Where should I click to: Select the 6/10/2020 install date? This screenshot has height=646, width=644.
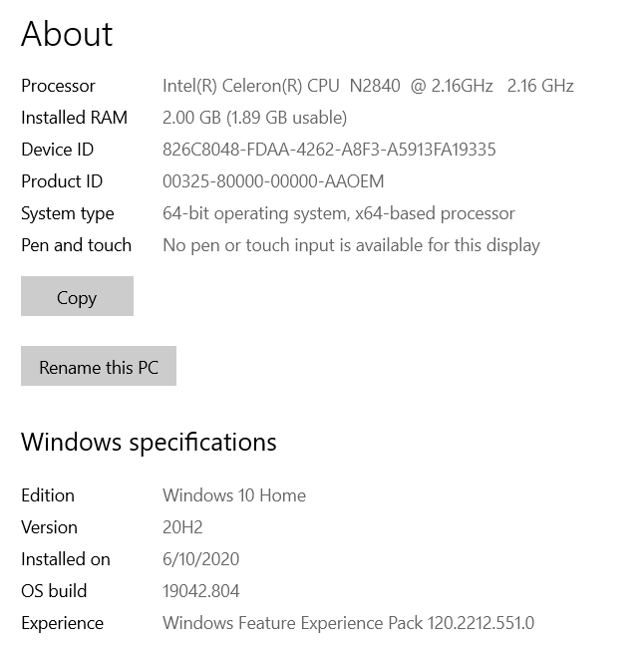click(200, 559)
